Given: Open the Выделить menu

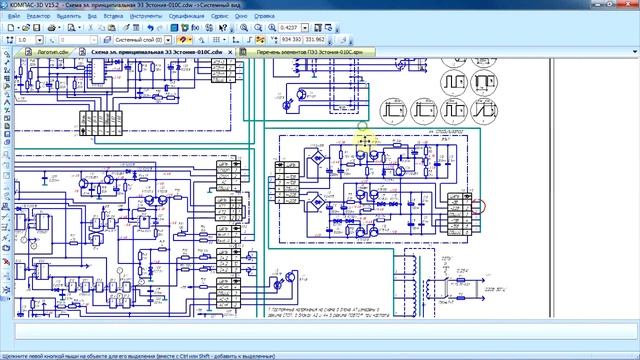Looking at the screenshot, I should coord(69,16).
